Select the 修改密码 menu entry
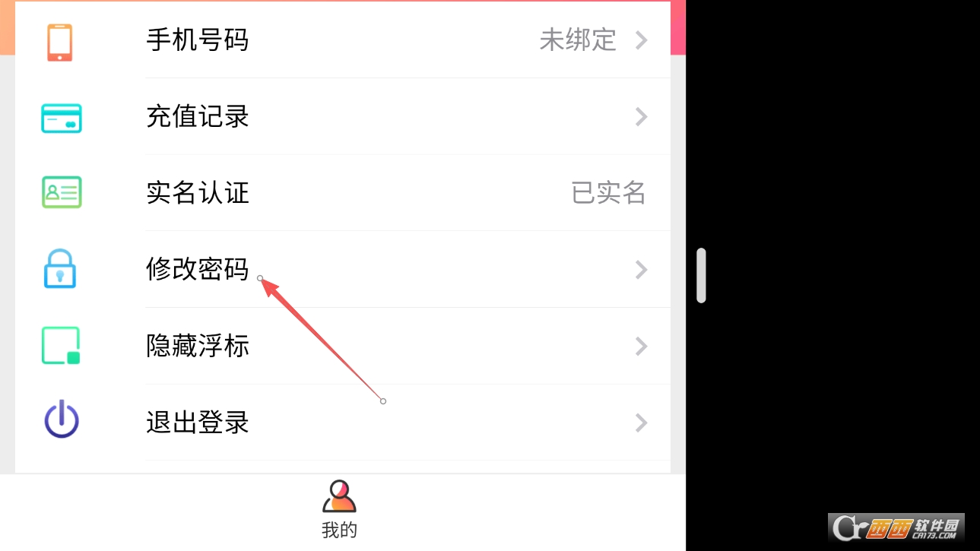The width and height of the screenshot is (980, 551). (408, 269)
